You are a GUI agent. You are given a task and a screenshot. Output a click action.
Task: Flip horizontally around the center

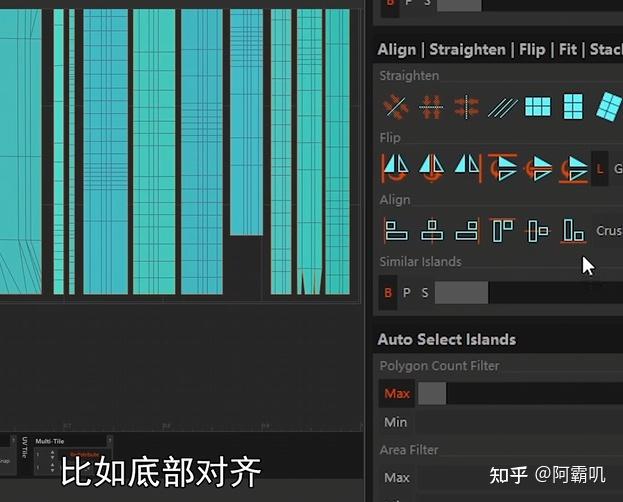(431, 169)
